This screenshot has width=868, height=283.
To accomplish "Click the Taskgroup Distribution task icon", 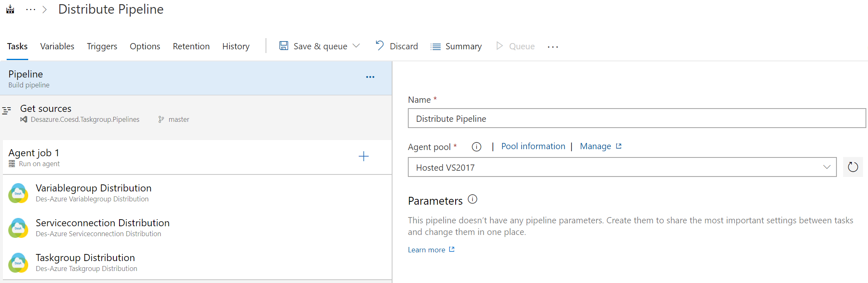I will [18, 263].
